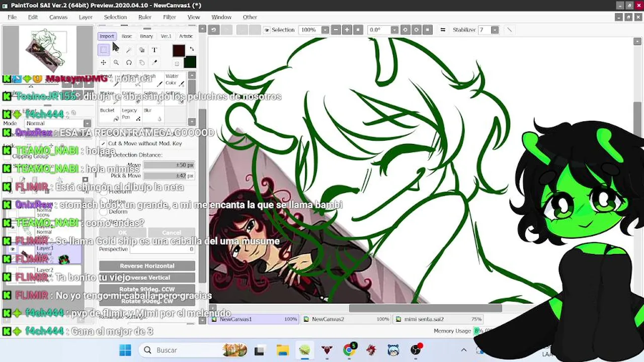The width and height of the screenshot is (644, 362).
Task: Switch to the Binary brush tab
Action: (146, 36)
